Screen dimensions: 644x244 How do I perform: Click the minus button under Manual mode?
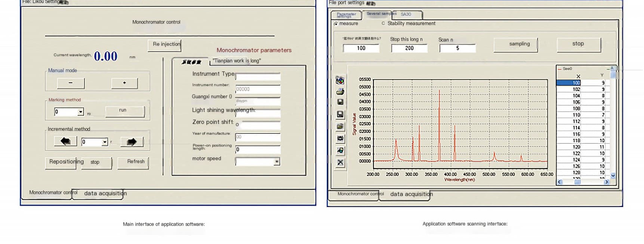point(71,83)
